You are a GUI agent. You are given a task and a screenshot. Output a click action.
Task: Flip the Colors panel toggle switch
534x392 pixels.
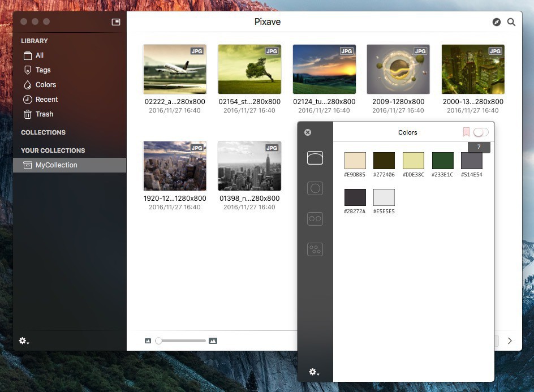pyautogui.click(x=481, y=132)
